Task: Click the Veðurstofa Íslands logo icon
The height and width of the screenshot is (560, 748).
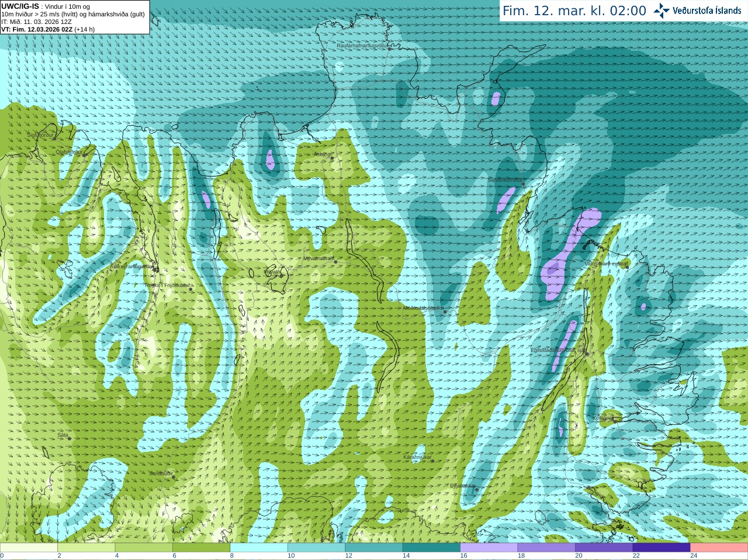Action: (x=662, y=11)
